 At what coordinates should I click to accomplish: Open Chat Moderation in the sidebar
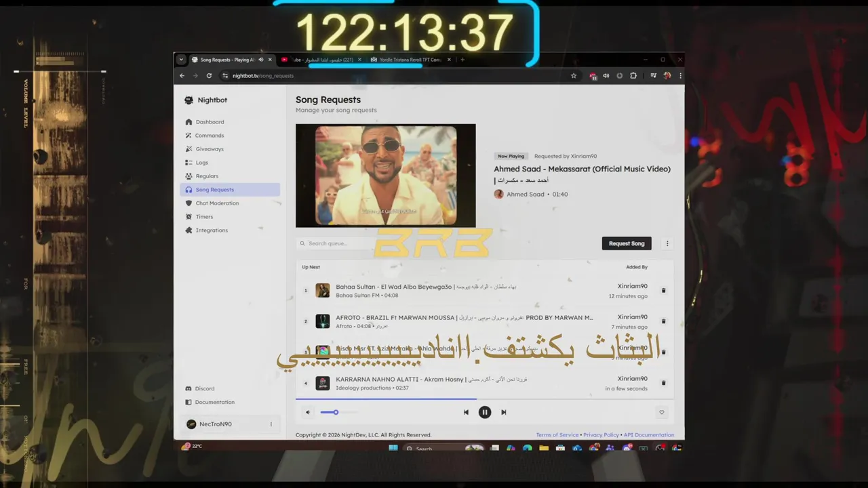(230, 203)
